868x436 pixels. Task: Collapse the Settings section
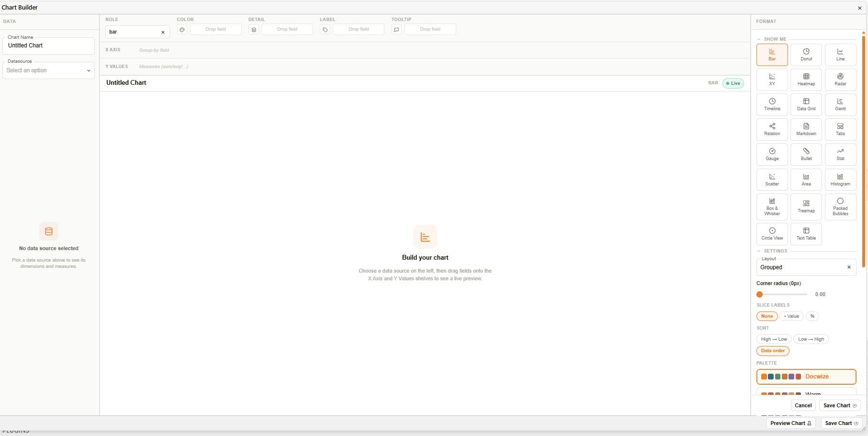[759, 251]
